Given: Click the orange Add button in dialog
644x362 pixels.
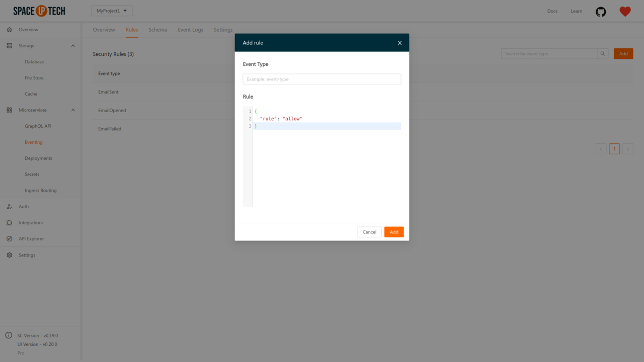Looking at the screenshot, I should [x=394, y=232].
